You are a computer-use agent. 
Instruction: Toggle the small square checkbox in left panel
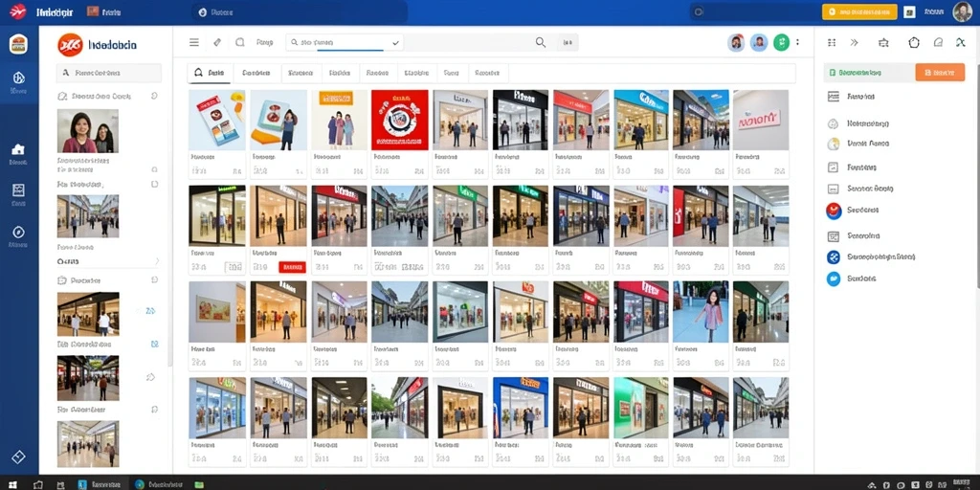[x=154, y=185]
